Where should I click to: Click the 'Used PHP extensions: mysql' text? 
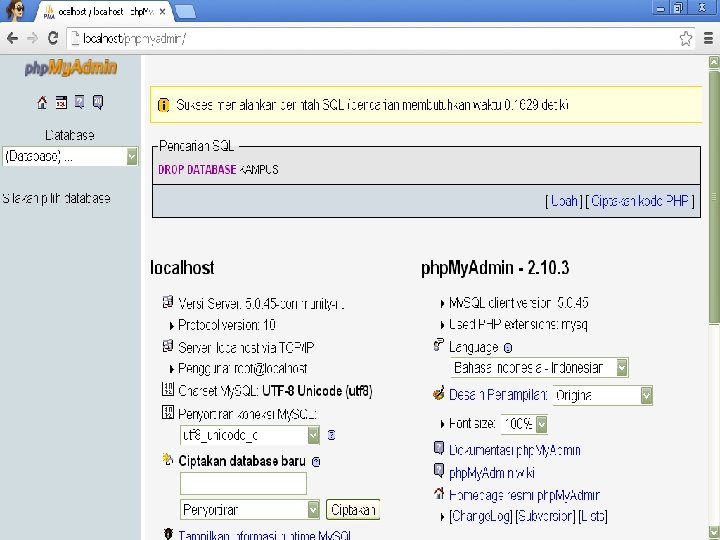pos(518,325)
